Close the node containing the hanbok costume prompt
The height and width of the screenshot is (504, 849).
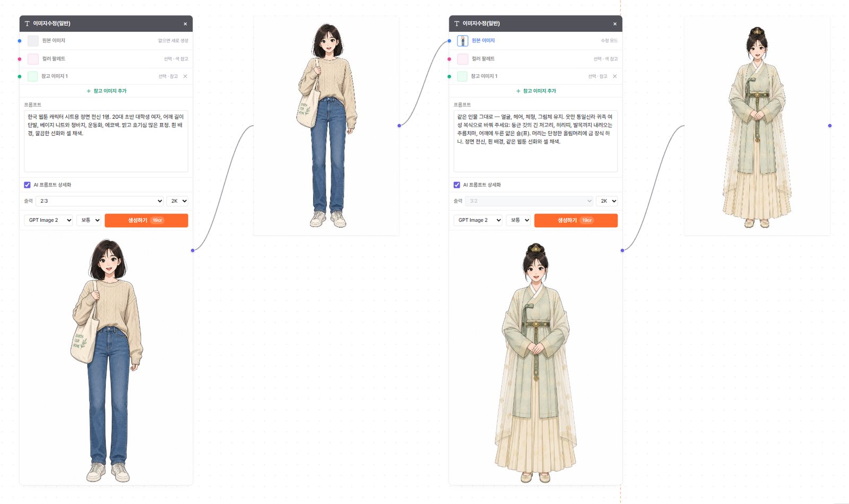(615, 24)
